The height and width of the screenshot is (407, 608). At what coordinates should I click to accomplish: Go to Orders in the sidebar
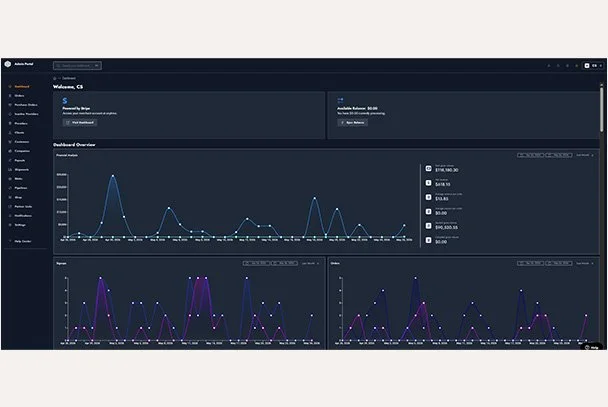click(x=19, y=96)
